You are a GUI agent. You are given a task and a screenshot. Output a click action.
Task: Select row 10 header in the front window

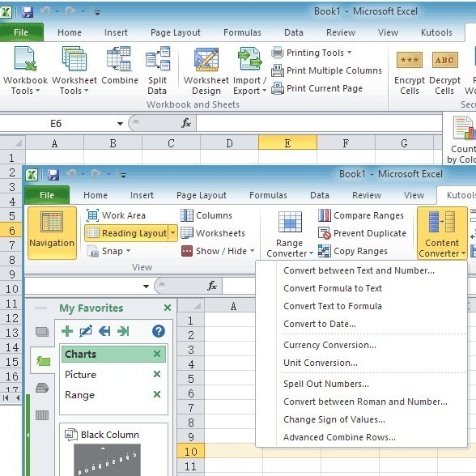(191, 452)
